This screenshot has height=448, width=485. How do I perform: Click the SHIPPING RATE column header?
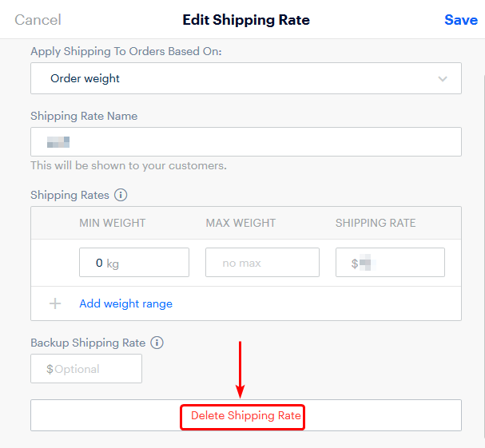click(376, 223)
